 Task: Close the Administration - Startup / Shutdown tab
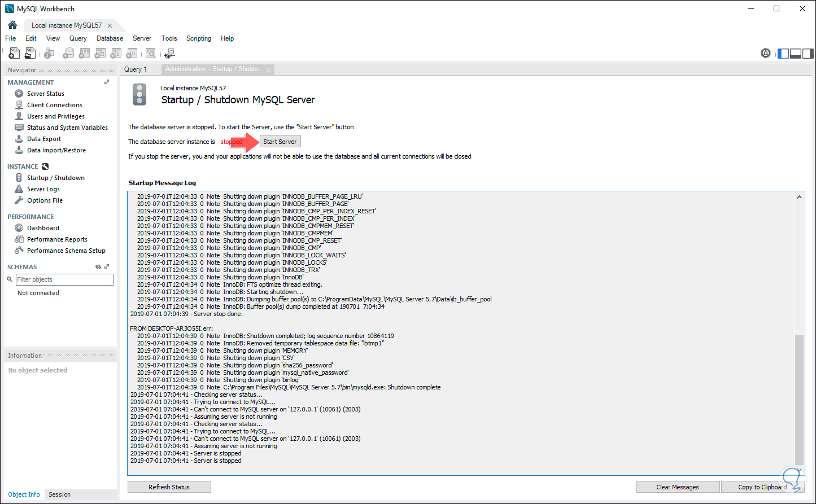click(x=269, y=70)
